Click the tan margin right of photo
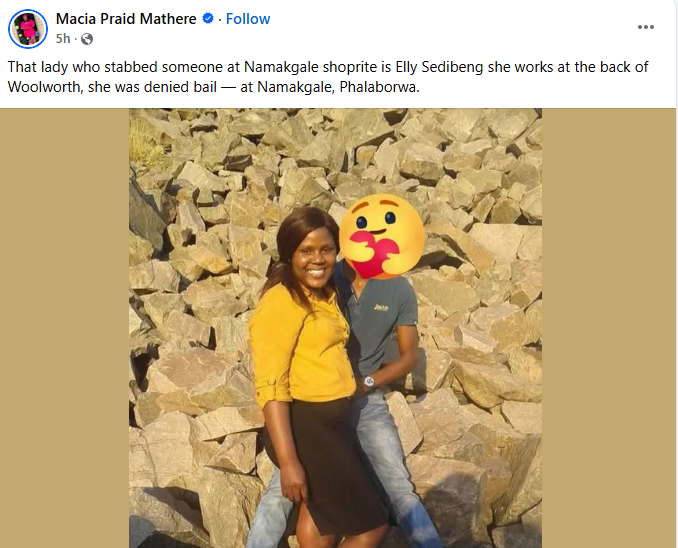Screen dimensions: 678x548 pyautogui.click(x=608, y=330)
